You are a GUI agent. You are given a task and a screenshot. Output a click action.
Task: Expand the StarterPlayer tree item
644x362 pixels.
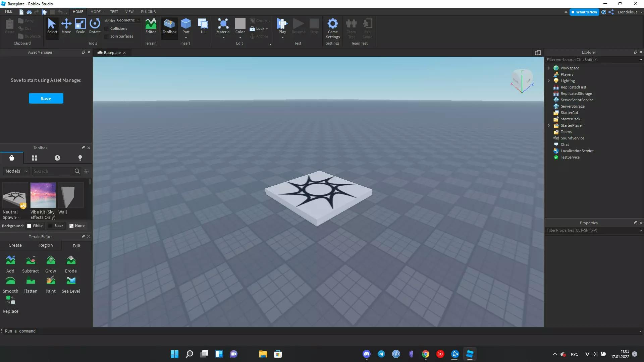[x=548, y=125]
